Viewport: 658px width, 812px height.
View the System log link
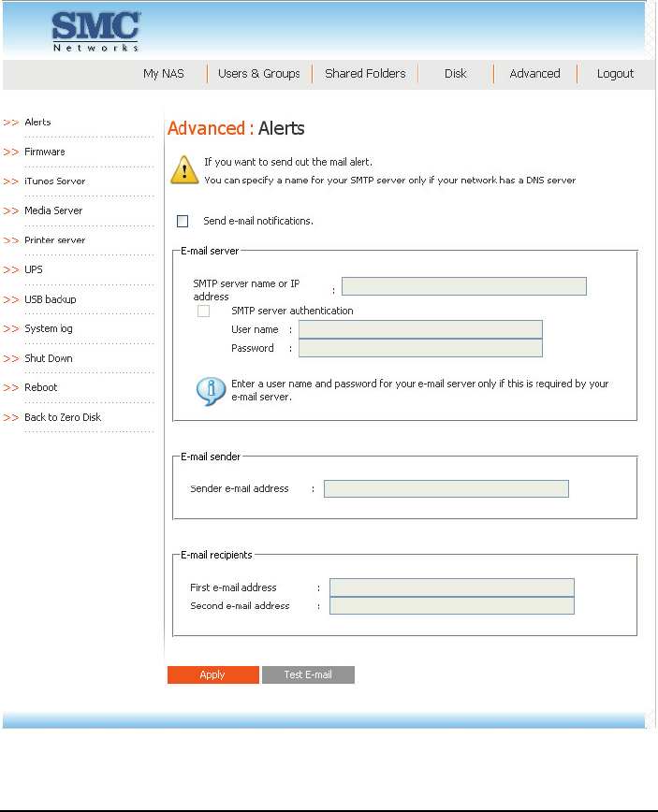(x=49, y=329)
